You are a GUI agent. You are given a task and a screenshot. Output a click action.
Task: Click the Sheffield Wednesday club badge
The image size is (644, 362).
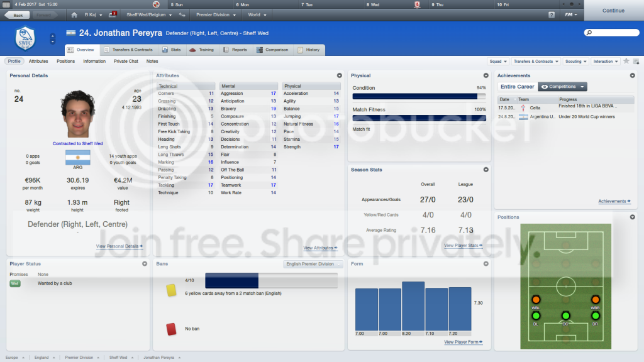[25, 38]
